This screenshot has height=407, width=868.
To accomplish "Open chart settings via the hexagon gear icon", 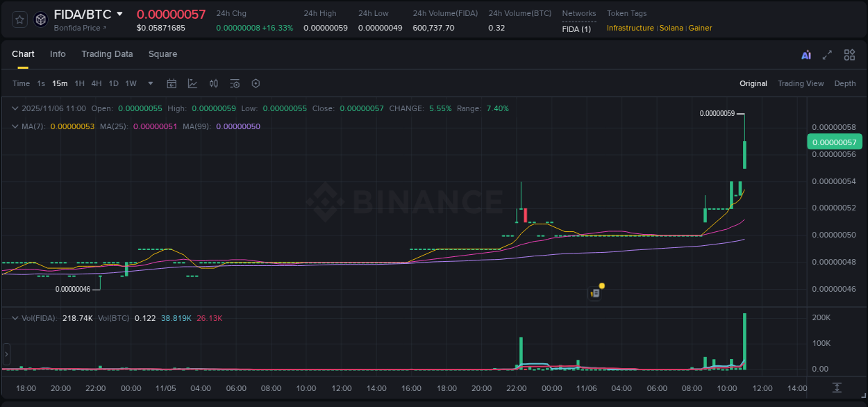I will (256, 83).
